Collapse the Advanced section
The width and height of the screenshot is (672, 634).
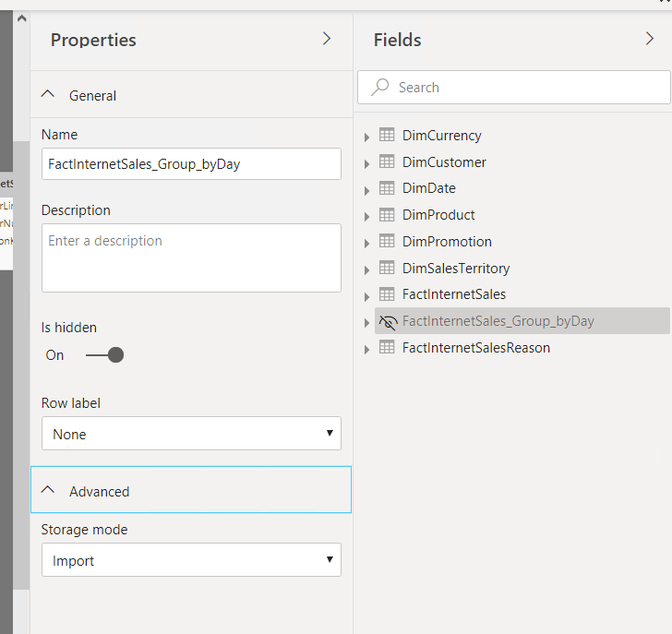[49, 491]
